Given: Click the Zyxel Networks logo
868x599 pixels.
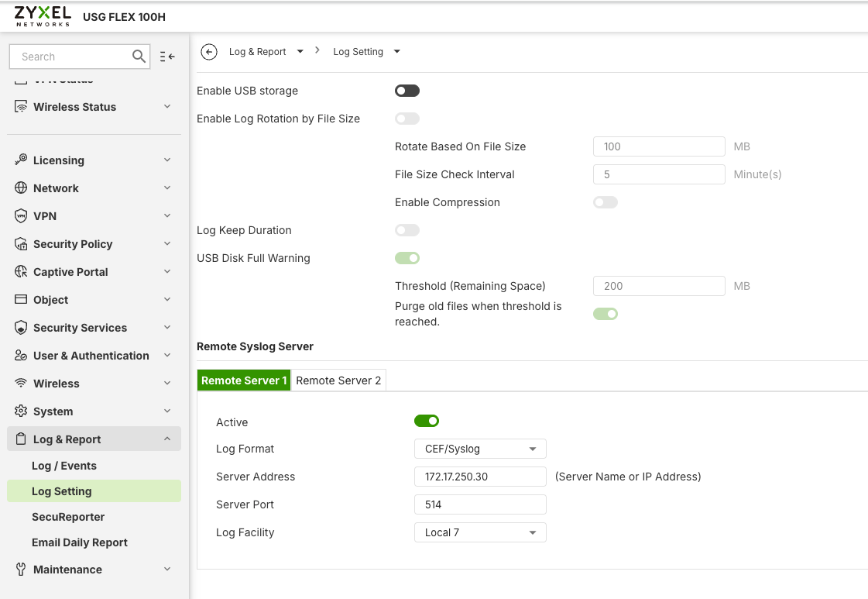Looking at the screenshot, I should (x=43, y=16).
